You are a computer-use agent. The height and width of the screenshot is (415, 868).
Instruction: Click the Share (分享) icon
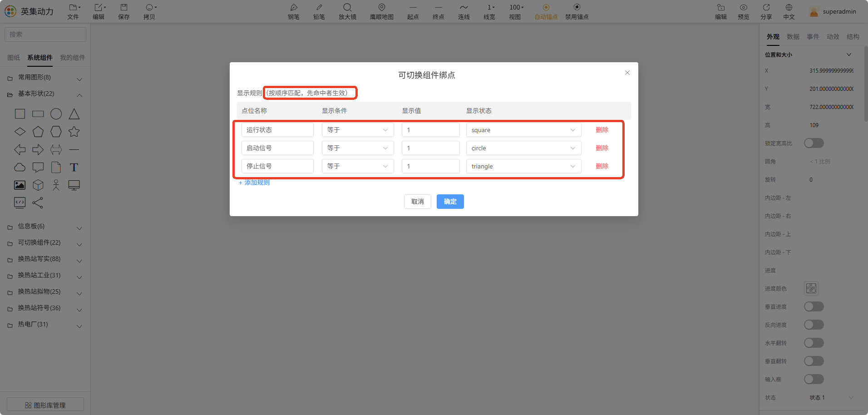[766, 7]
